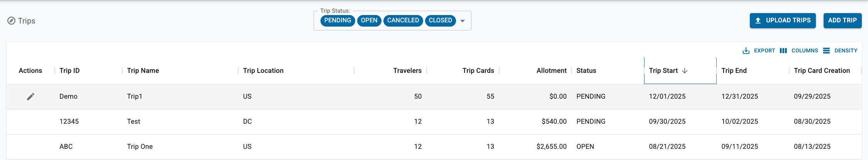The image size is (868, 160).
Task: Deselect the OPEN status chip
Action: coord(369,20)
